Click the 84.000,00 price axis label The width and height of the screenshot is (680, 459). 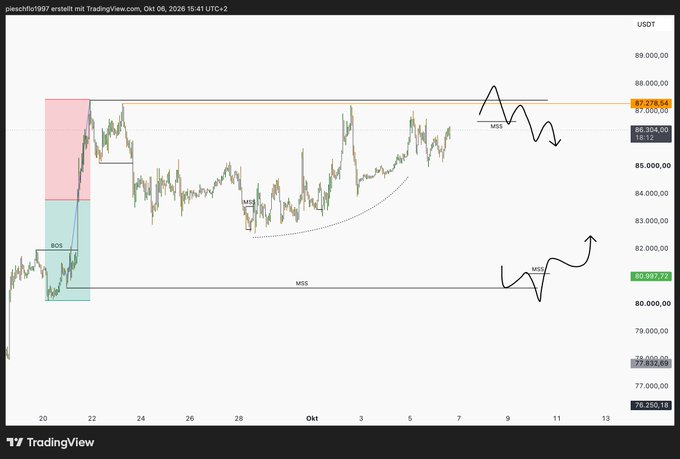click(651, 193)
